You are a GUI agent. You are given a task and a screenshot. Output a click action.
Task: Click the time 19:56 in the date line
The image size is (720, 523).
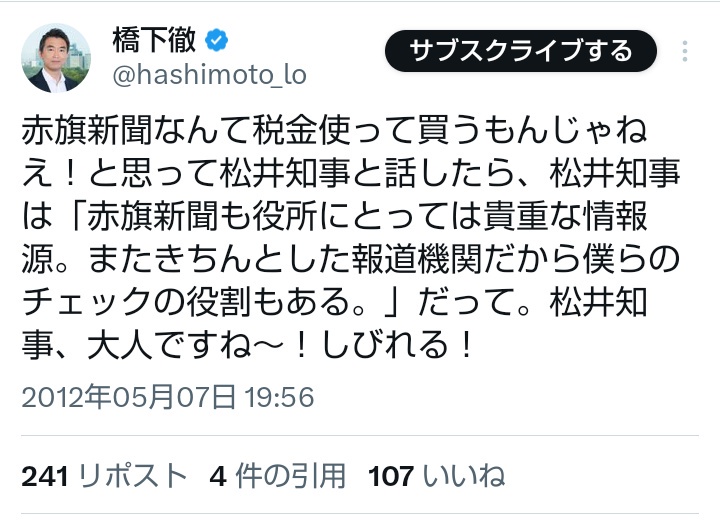coord(279,398)
